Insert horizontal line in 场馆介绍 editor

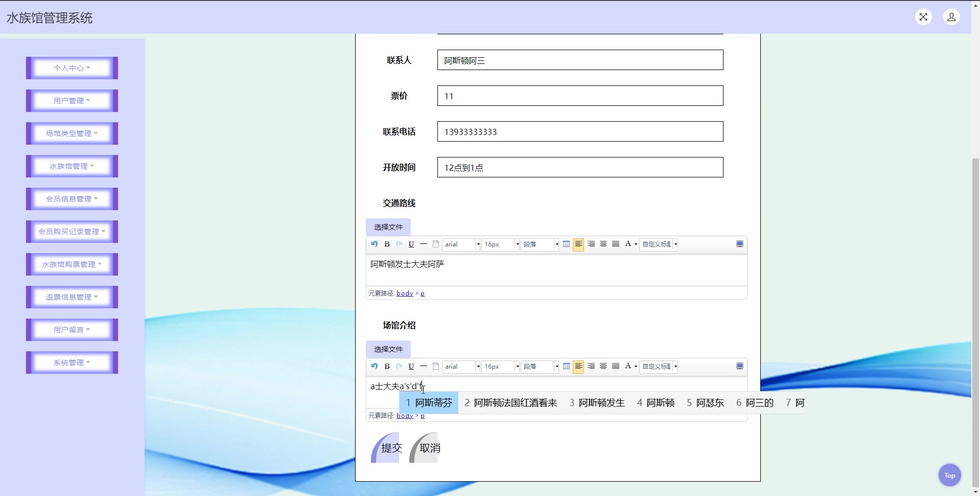coord(424,366)
